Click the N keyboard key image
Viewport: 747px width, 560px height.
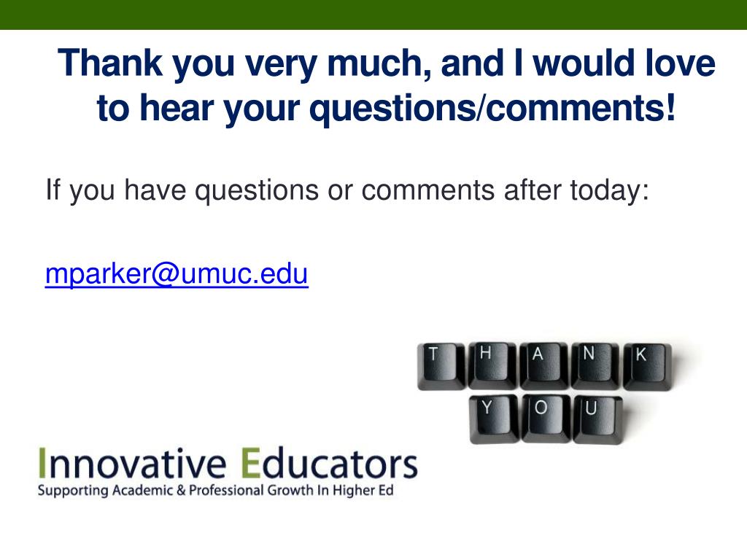point(595,366)
